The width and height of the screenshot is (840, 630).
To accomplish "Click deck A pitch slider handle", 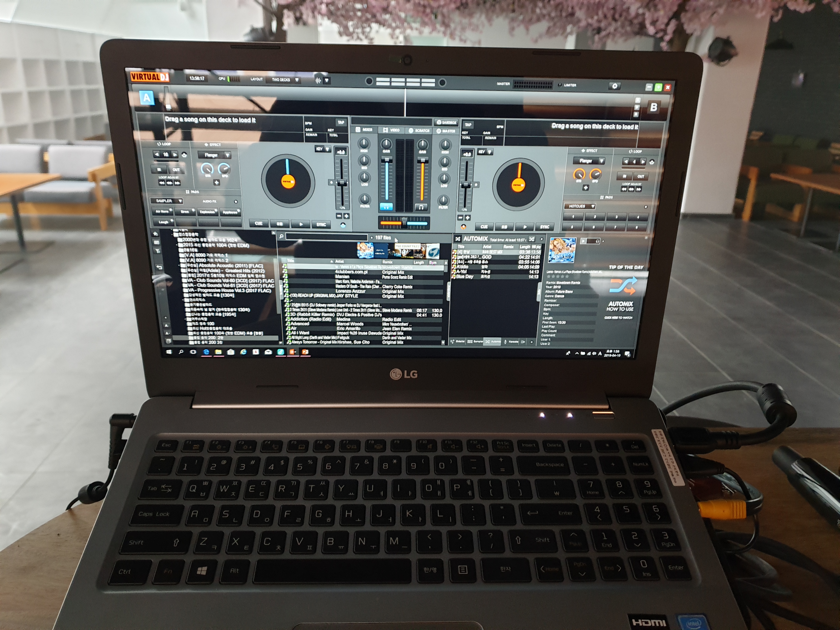I will 342,183.
